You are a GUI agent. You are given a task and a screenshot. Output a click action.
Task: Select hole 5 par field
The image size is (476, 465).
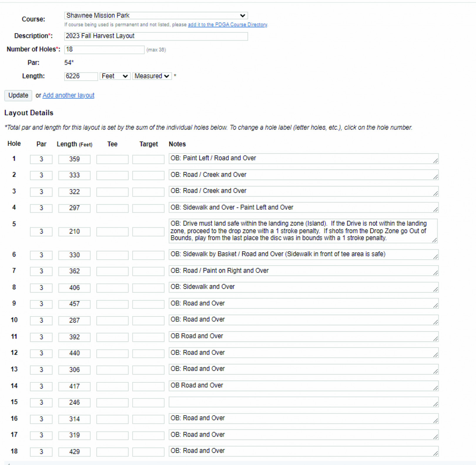41,232
